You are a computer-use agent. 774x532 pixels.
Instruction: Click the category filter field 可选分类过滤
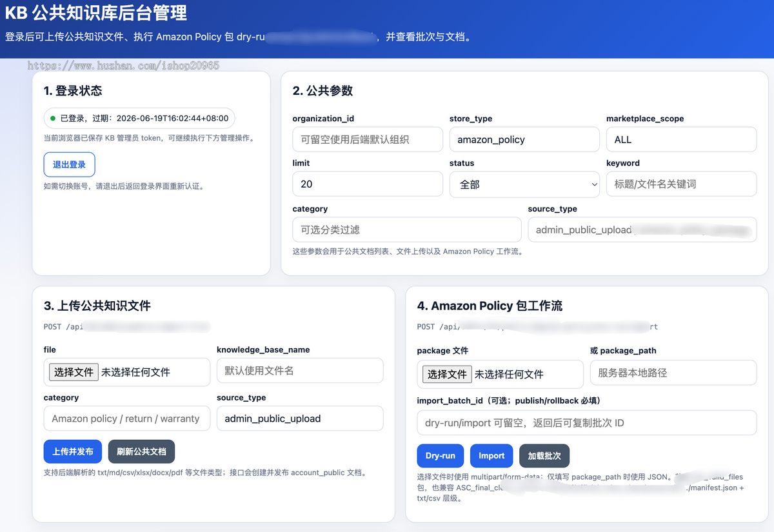point(407,230)
